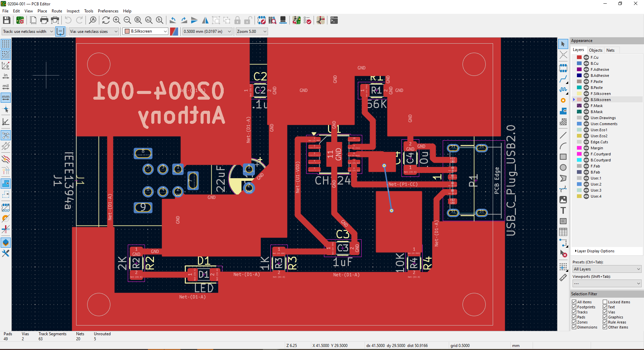644x350 pixels.
Task: Open the Presets All Layers dropdown
Action: 607,269
